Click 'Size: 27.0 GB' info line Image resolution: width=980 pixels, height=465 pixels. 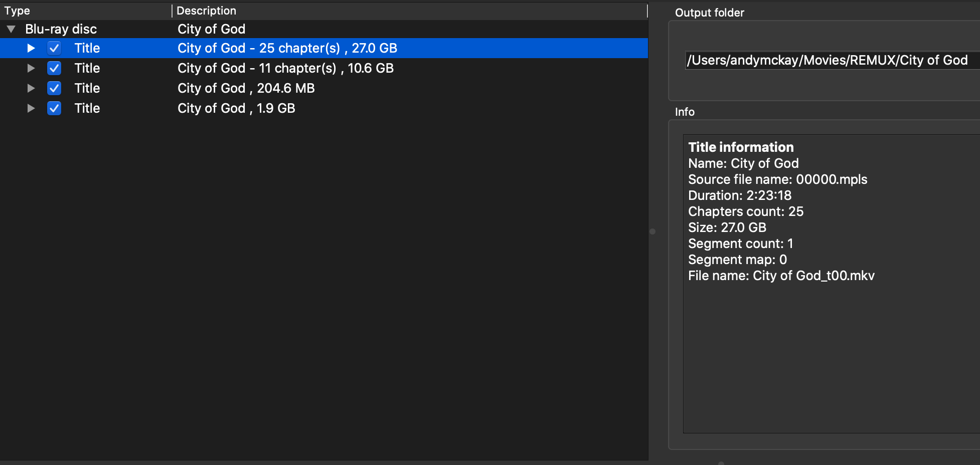(x=727, y=227)
